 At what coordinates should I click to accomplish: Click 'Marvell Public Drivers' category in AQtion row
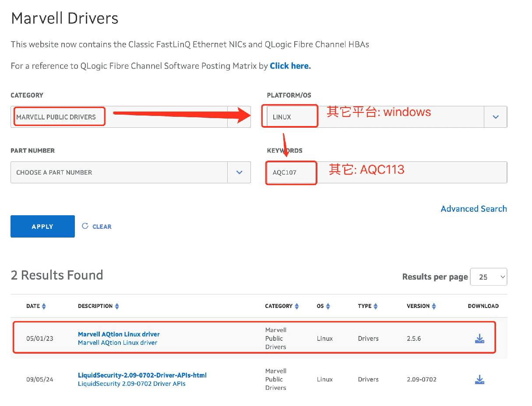click(x=276, y=339)
